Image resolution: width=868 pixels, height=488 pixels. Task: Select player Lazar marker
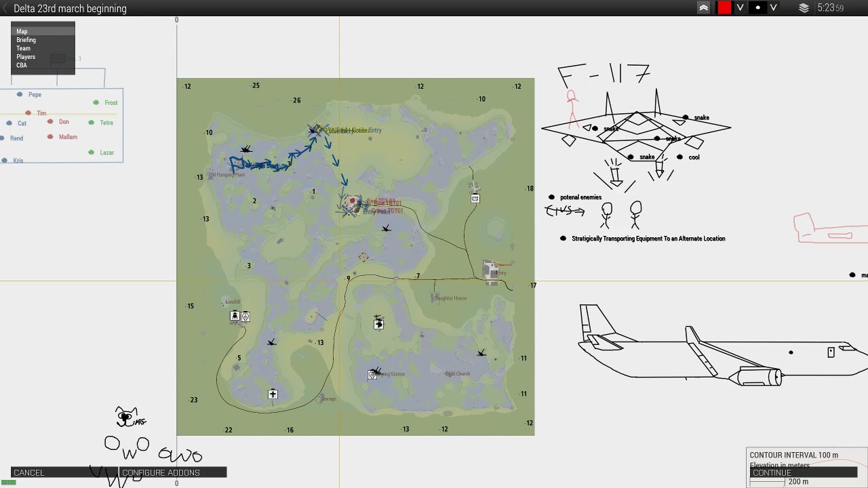92,152
